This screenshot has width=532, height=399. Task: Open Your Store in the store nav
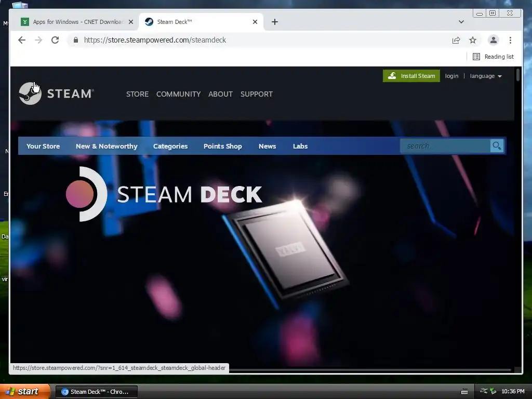pyautogui.click(x=43, y=146)
